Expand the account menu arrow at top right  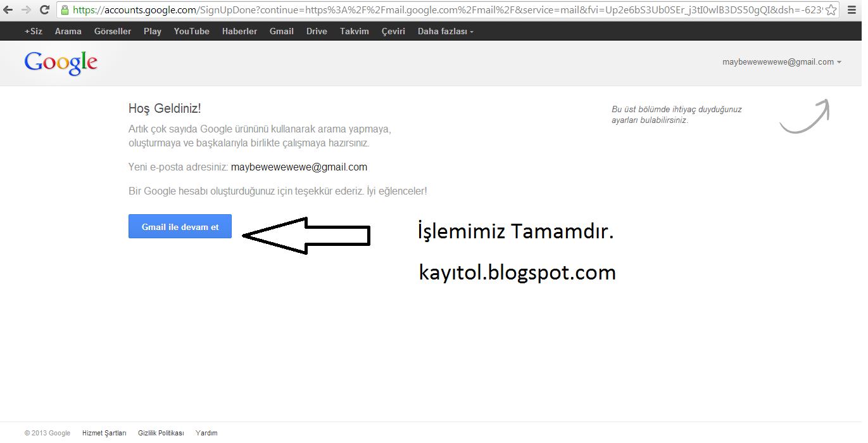click(840, 61)
